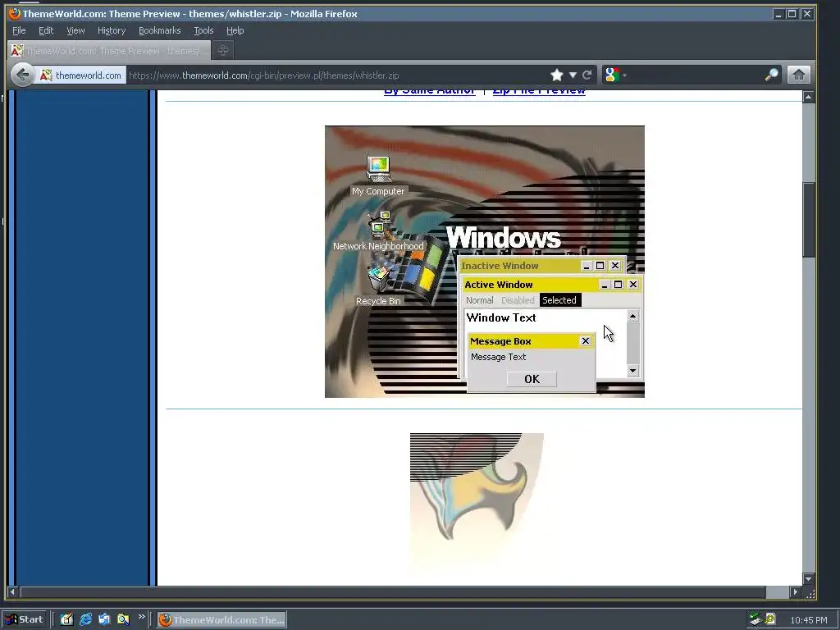Click the My Computer icon in preview
The width and height of the screenshot is (840, 630).
pyautogui.click(x=378, y=176)
